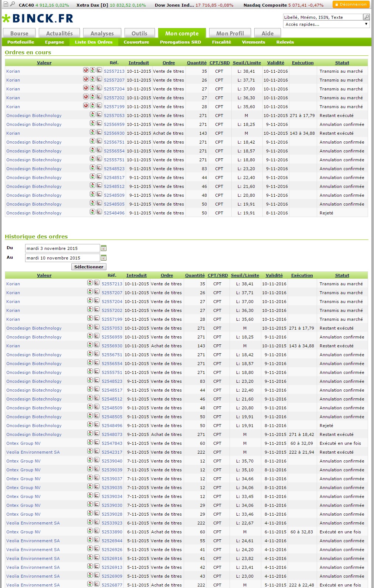This screenshot has height=588, width=374.
Task: Sort Ordres en cours by Quantité column
Action: click(197, 63)
